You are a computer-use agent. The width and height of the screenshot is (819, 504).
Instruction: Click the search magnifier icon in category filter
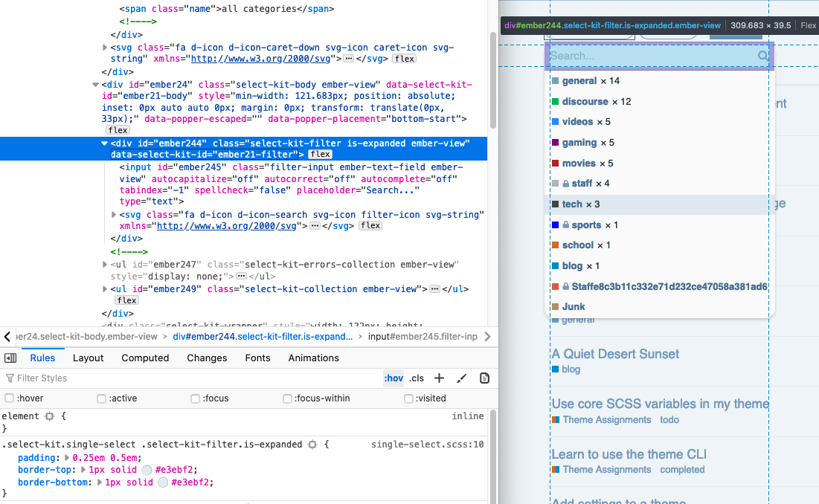click(763, 56)
